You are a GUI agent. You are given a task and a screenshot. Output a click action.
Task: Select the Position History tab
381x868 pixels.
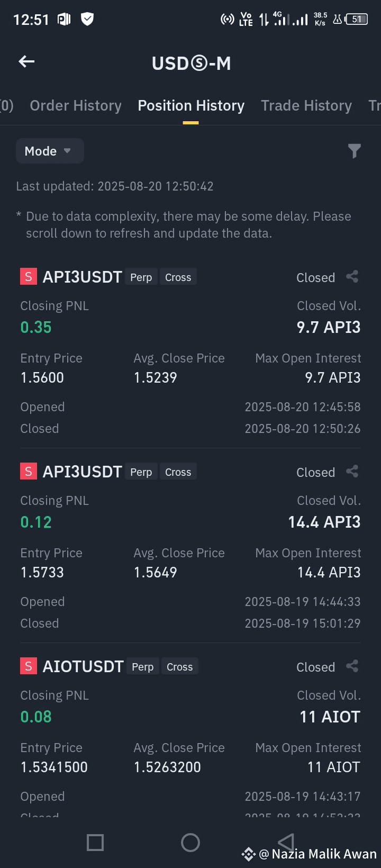(x=191, y=106)
